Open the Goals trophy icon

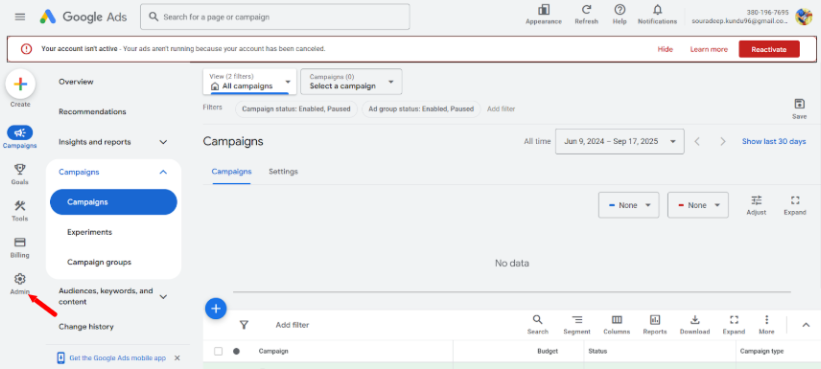click(20, 169)
